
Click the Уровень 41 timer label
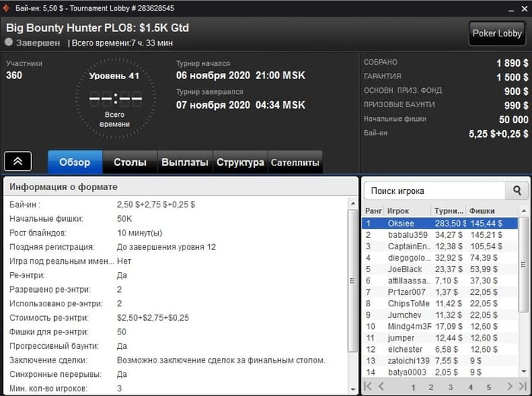114,76
